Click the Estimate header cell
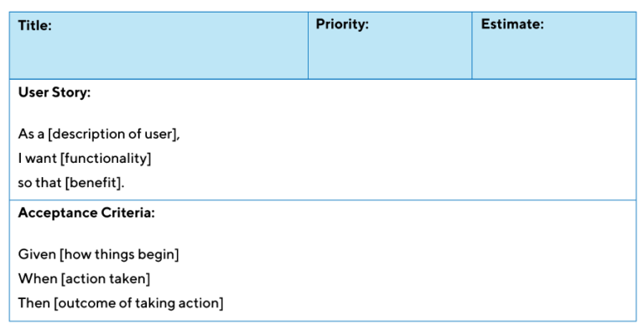The width and height of the screenshot is (644, 330). (x=553, y=45)
